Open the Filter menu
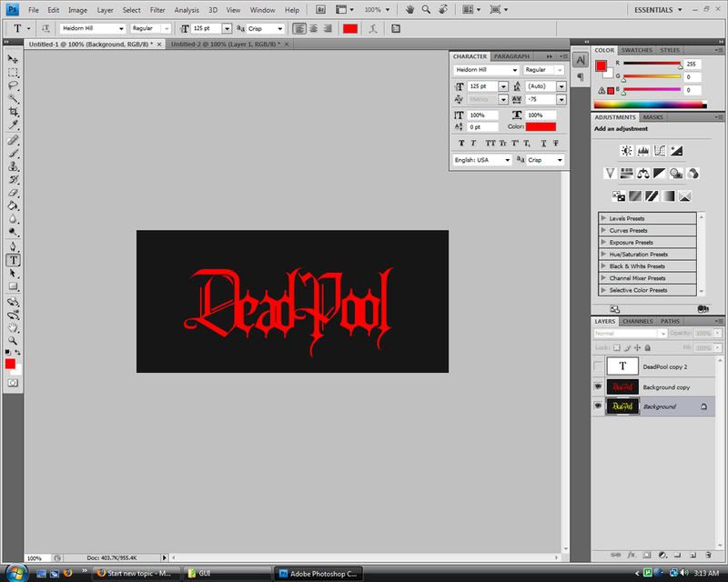This screenshot has width=728, height=582. (x=157, y=10)
